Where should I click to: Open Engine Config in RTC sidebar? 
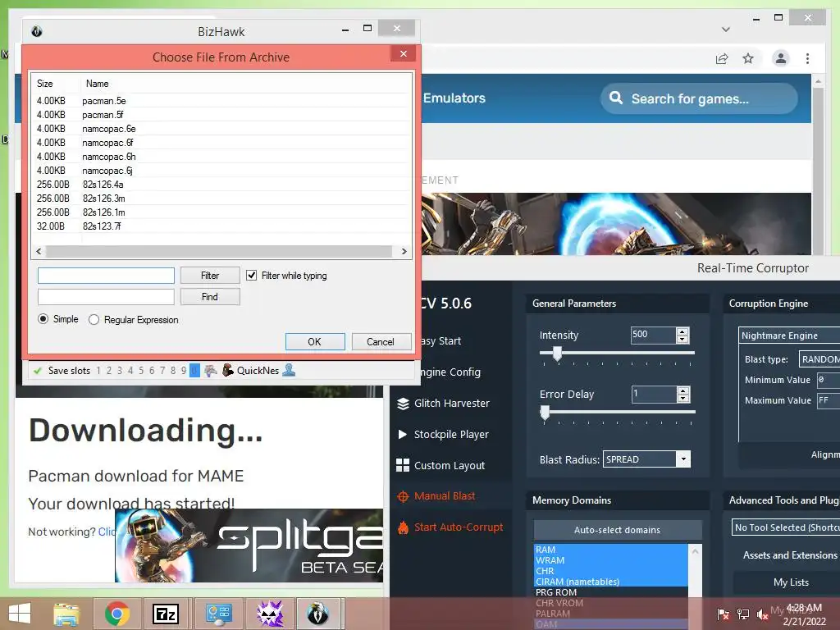click(x=450, y=372)
